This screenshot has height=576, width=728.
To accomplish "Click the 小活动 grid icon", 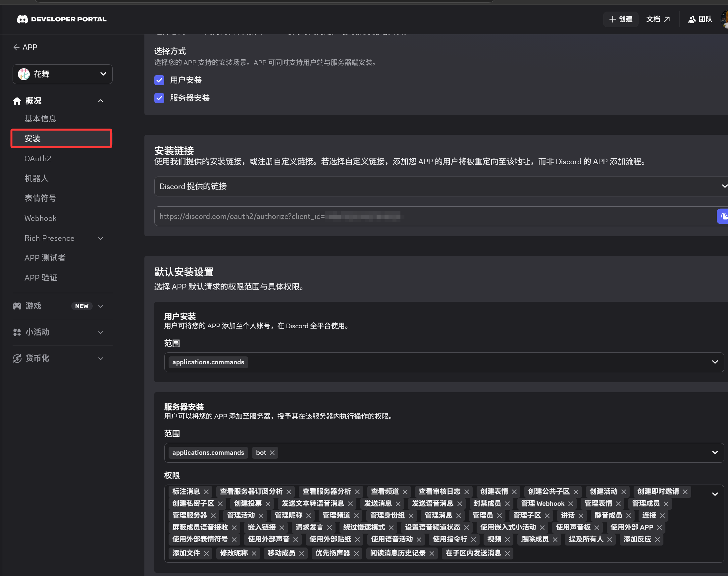I will [17, 332].
